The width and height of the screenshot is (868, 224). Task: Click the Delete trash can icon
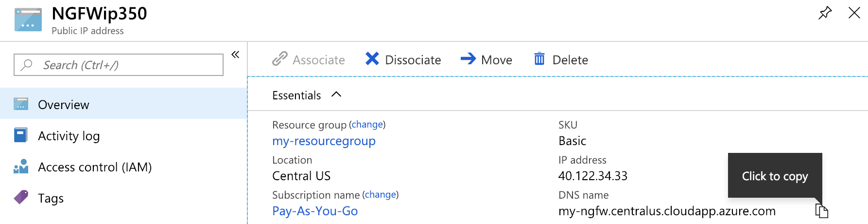pyautogui.click(x=539, y=59)
